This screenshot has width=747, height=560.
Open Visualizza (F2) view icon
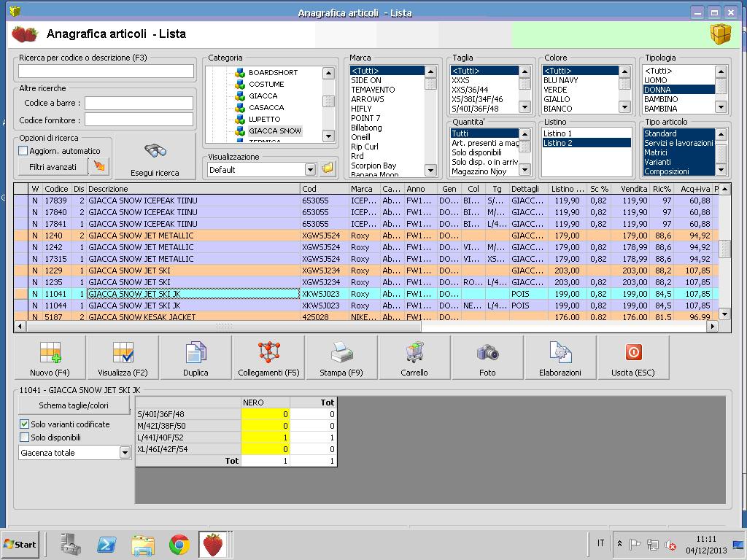pyautogui.click(x=123, y=354)
